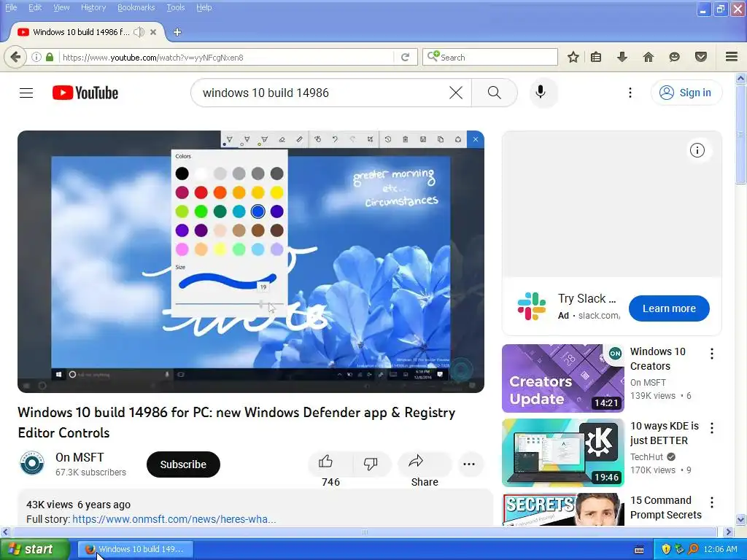The width and height of the screenshot is (747, 560).
Task: Click the green padlock security icon
Action: [x=50, y=57]
